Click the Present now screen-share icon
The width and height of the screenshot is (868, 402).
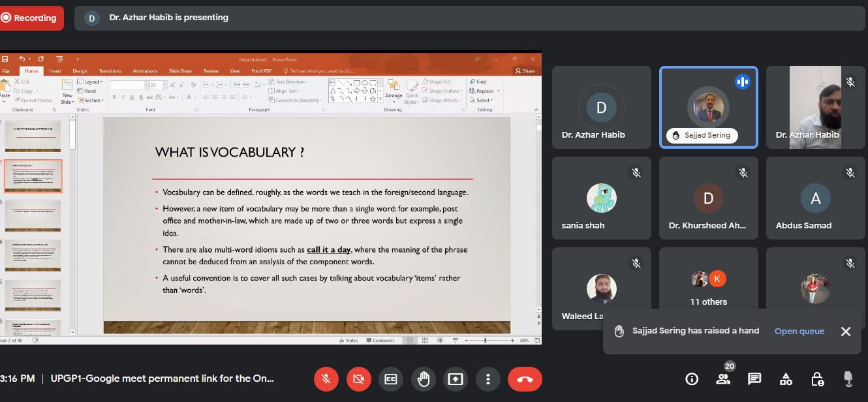pos(456,379)
